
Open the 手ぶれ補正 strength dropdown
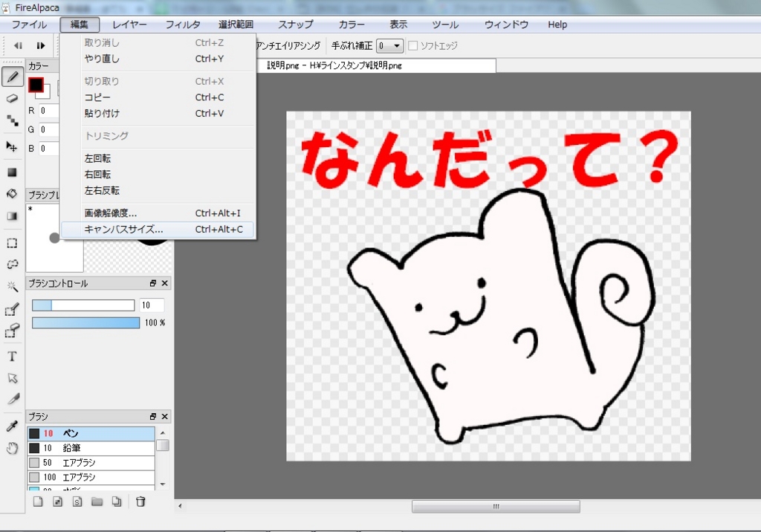396,45
